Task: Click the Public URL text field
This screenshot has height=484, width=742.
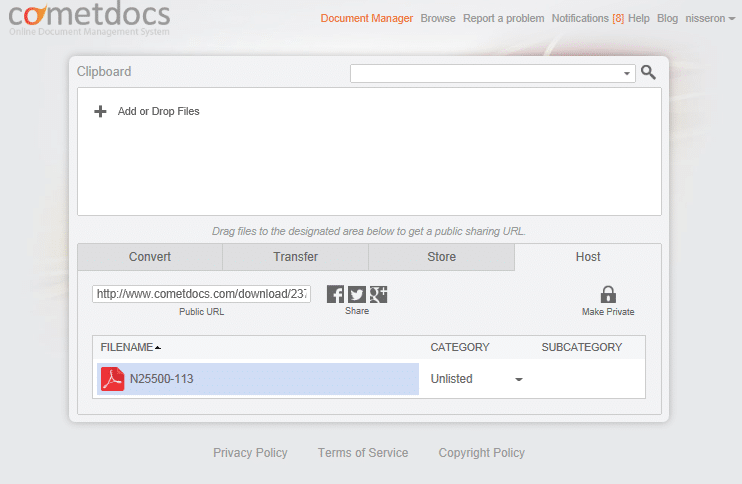Action: click(x=201, y=294)
